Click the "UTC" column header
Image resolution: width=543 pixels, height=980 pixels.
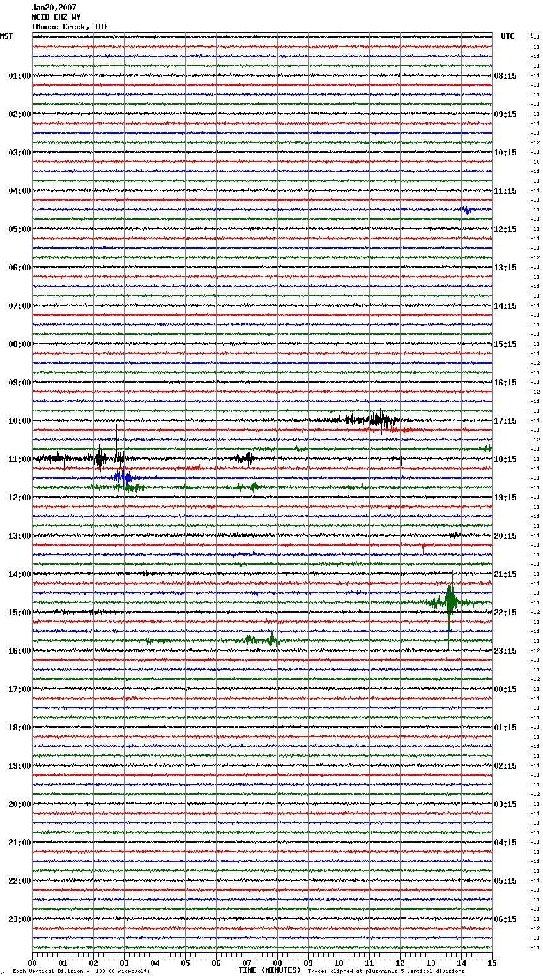click(x=508, y=36)
